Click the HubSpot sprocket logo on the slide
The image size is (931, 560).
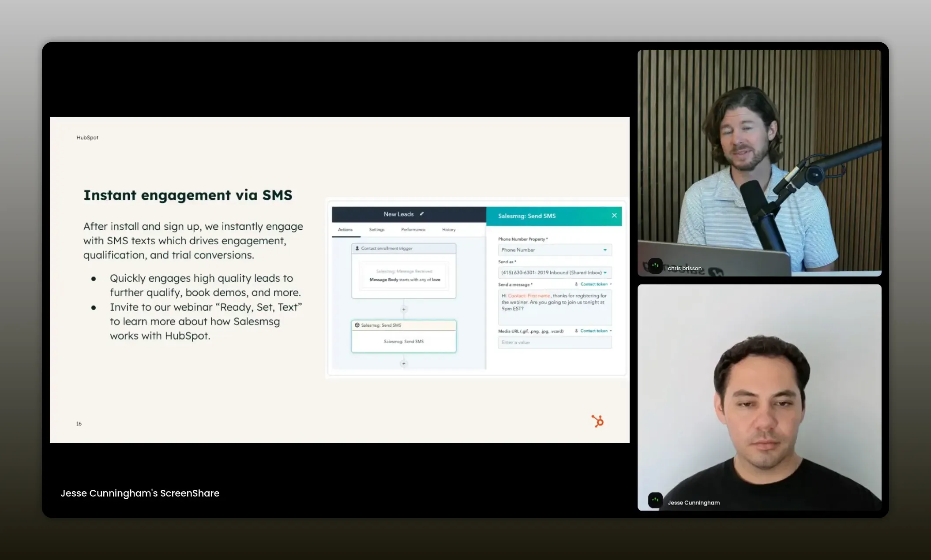597,421
